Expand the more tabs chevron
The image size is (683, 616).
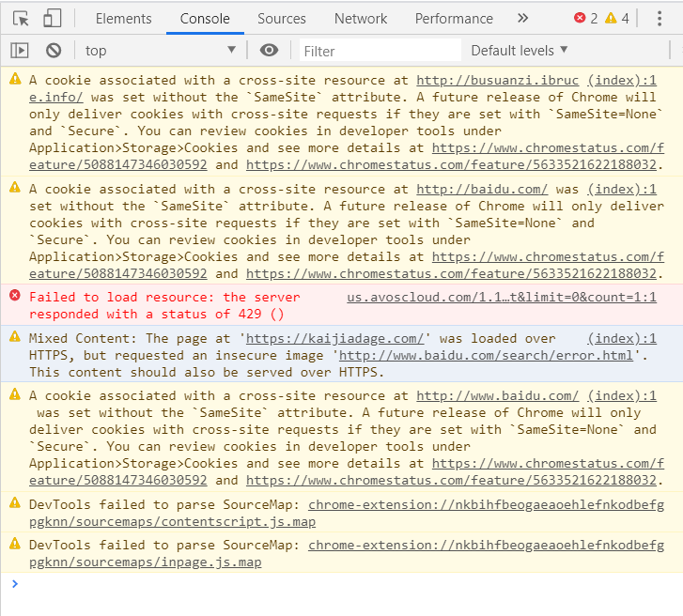coord(522,18)
